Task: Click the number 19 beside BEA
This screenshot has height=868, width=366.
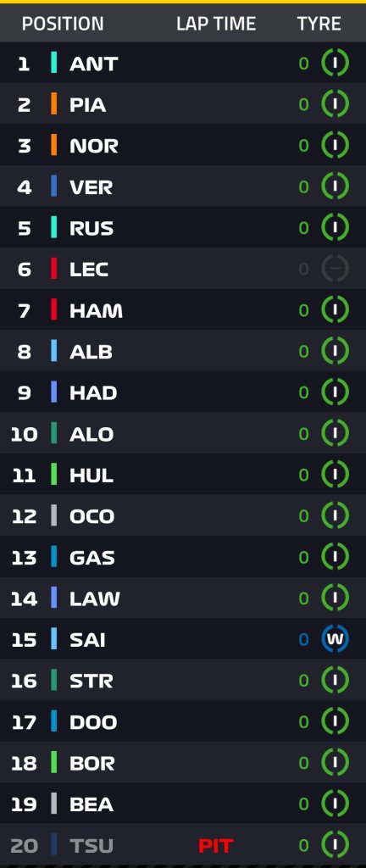Action: pos(24,804)
